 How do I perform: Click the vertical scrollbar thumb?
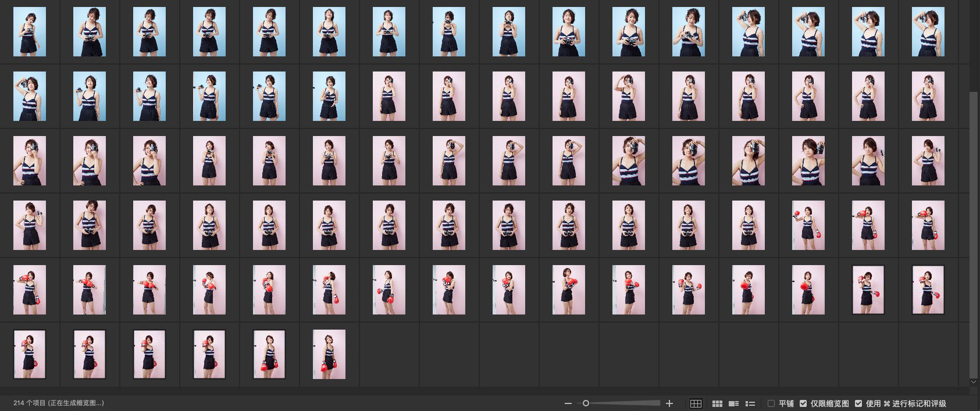tap(974, 233)
